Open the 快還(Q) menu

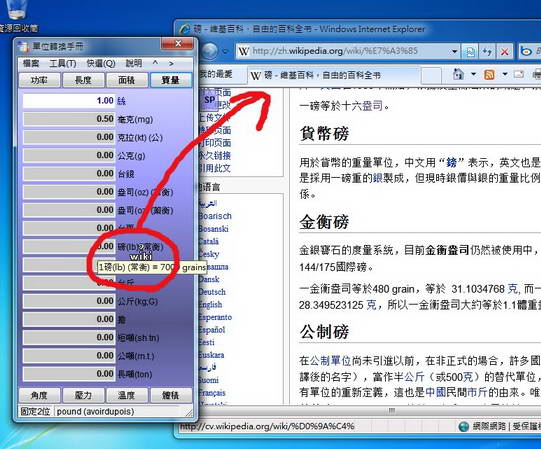(x=101, y=64)
